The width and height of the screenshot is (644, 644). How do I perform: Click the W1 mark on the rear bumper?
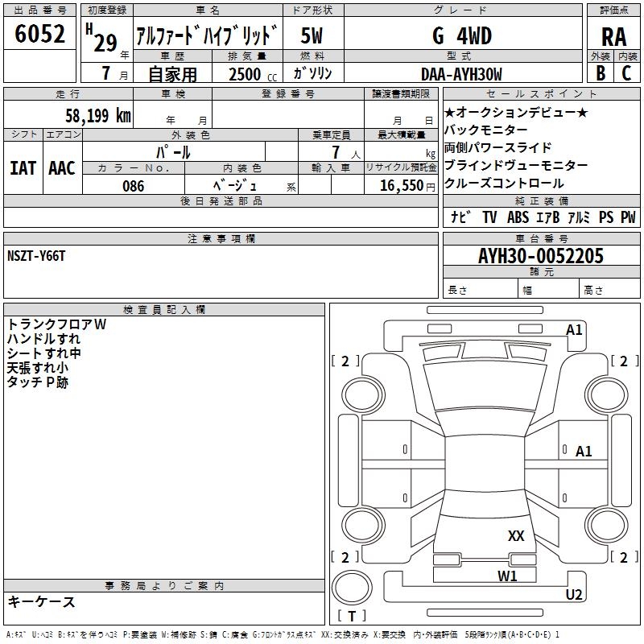pyautogui.click(x=507, y=576)
